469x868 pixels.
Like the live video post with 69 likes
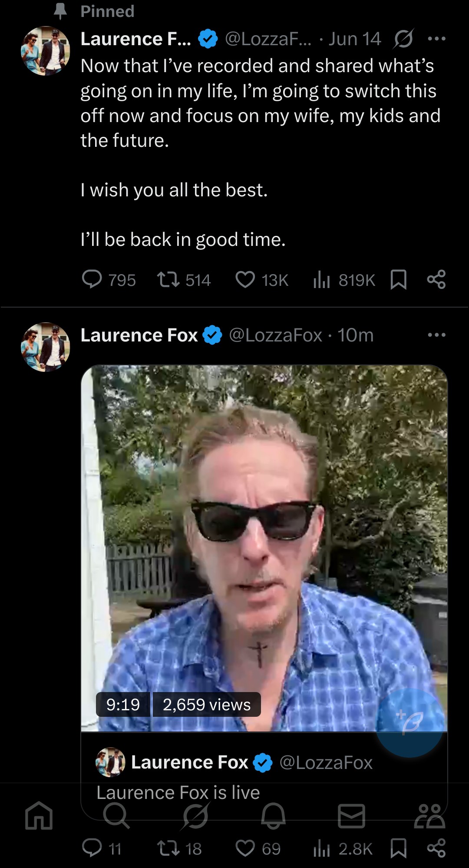[258, 848]
